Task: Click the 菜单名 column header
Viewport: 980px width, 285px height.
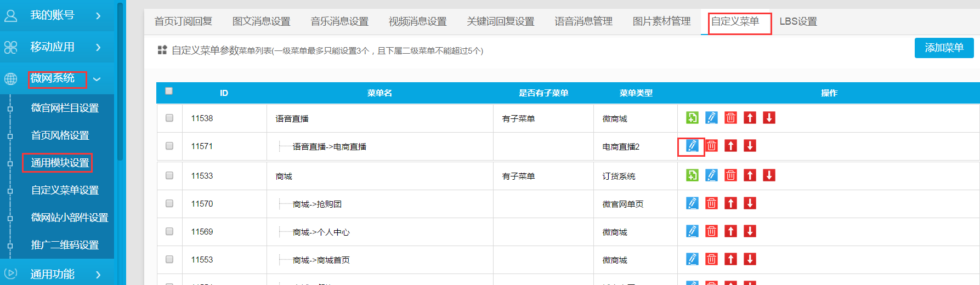Action: click(x=379, y=93)
